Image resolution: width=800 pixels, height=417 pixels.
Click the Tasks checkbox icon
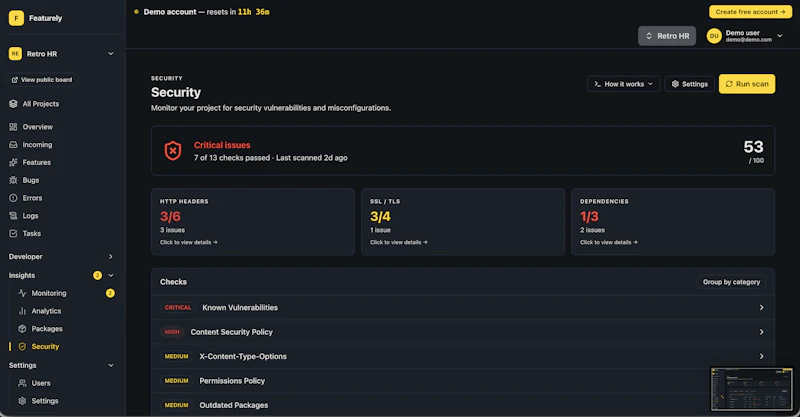pos(13,233)
